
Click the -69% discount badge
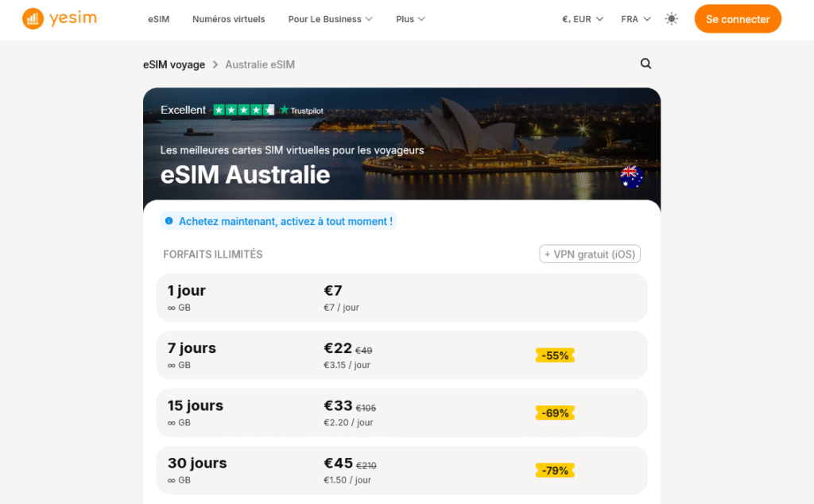click(555, 413)
